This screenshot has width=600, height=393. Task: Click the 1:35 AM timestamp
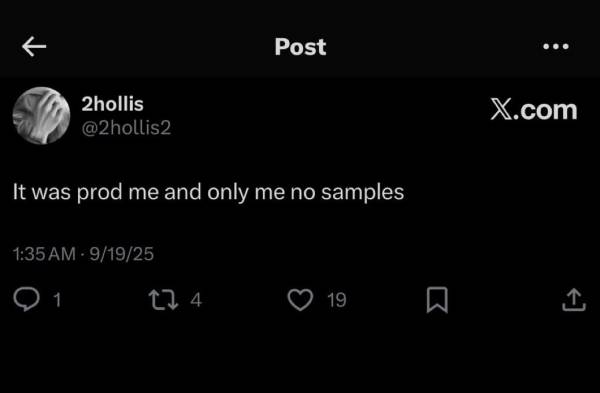tap(44, 254)
